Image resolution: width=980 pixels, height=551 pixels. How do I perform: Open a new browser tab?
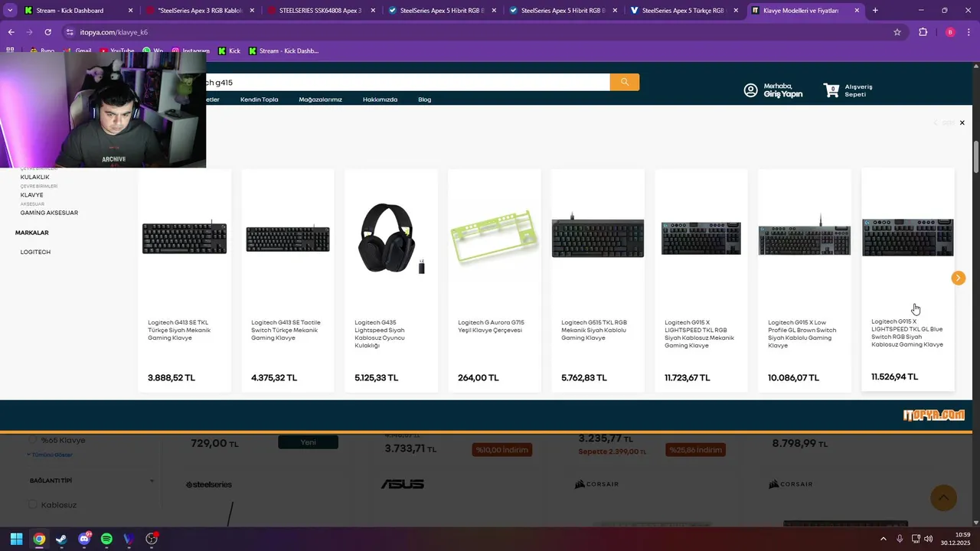click(x=875, y=11)
